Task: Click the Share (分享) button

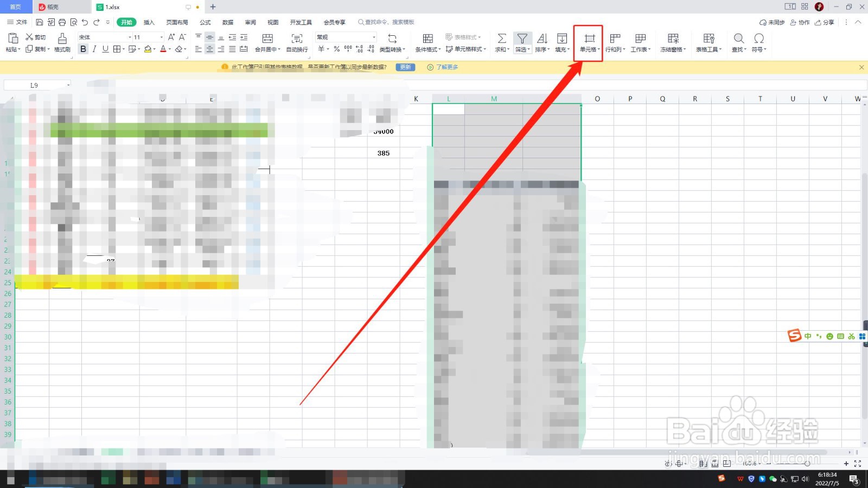Action: tap(825, 22)
